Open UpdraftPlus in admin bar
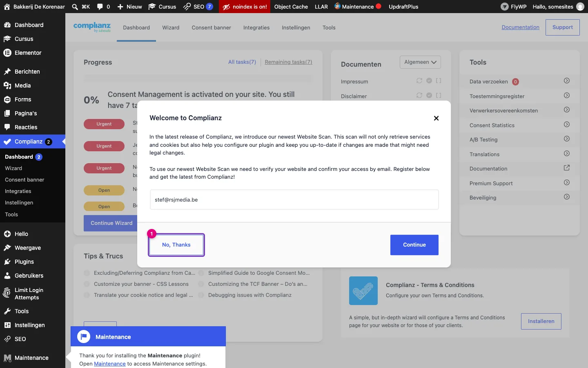This screenshot has height=368, width=588. click(x=403, y=7)
